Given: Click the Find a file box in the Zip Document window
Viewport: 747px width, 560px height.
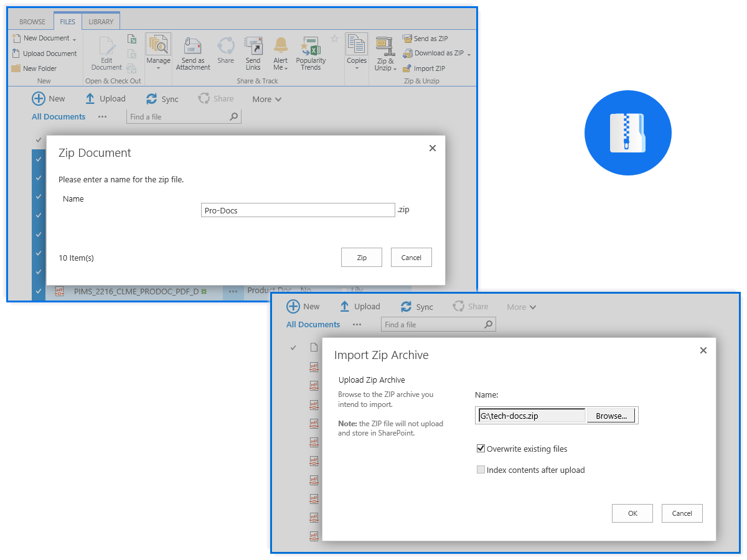Looking at the screenshot, I should (x=184, y=116).
